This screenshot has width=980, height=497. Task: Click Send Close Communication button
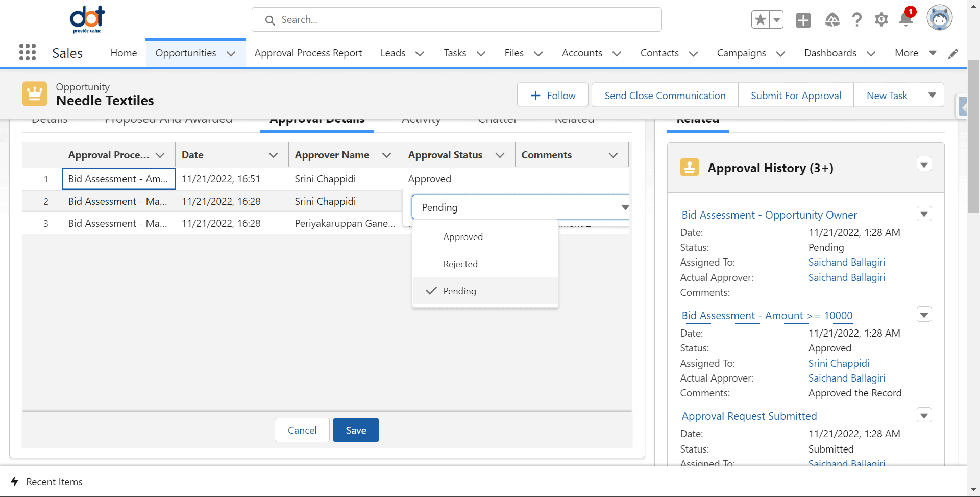tap(665, 95)
